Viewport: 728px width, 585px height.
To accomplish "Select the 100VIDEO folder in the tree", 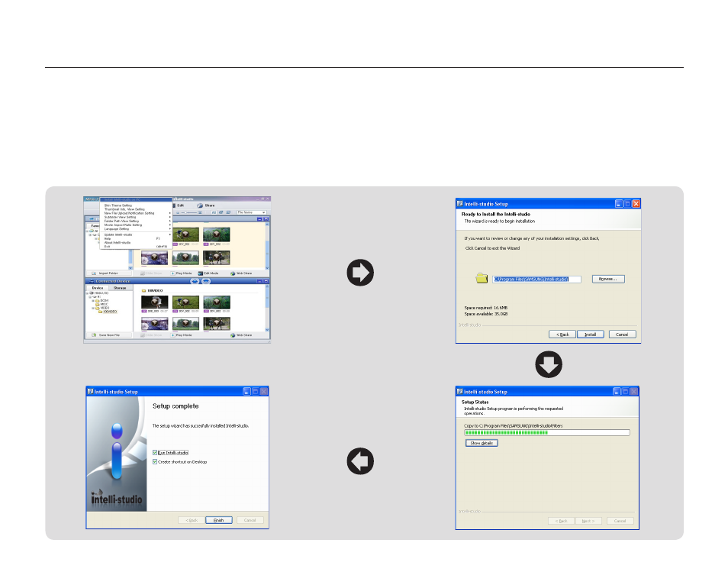I will pos(110,312).
